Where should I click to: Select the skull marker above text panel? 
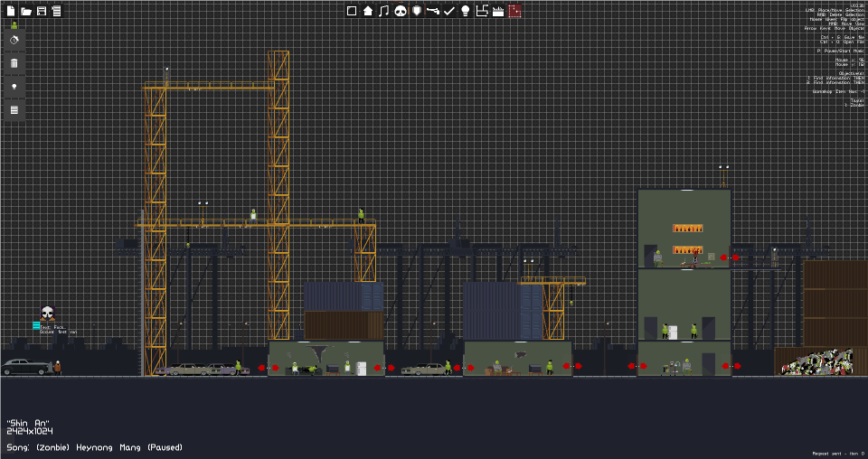(48, 314)
